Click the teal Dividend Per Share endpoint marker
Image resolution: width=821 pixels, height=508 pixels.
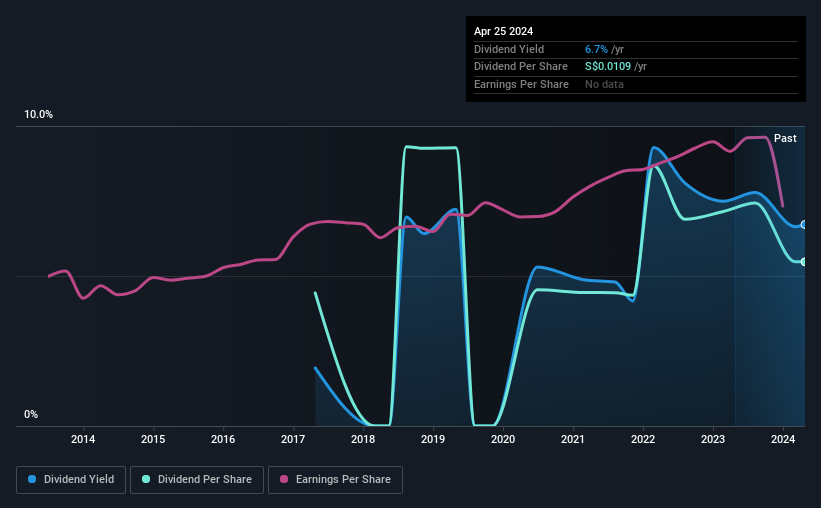804,262
